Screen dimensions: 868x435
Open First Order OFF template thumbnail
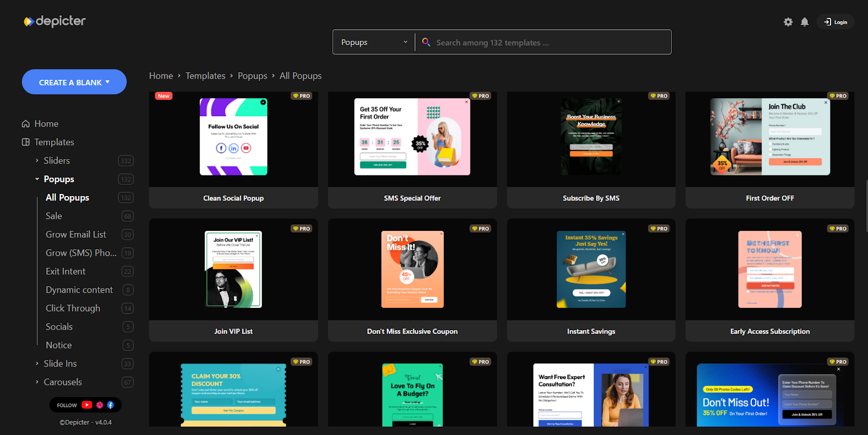(x=770, y=137)
